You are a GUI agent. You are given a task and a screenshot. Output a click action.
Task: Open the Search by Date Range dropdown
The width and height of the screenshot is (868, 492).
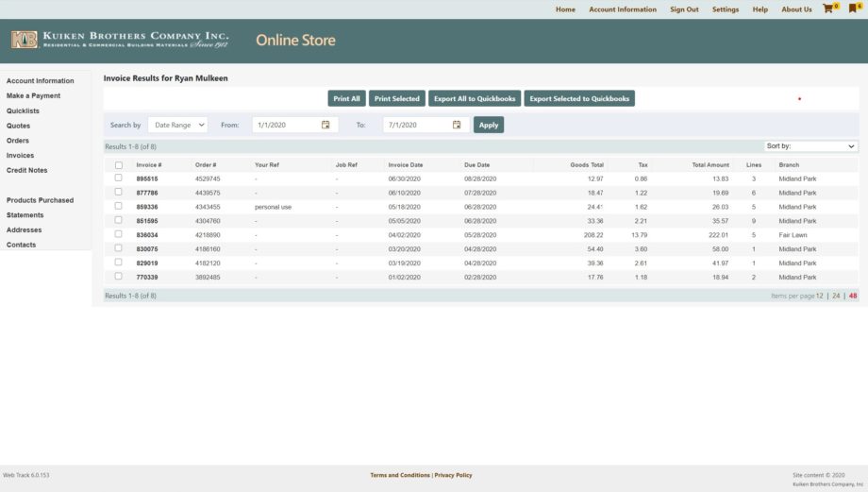178,125
